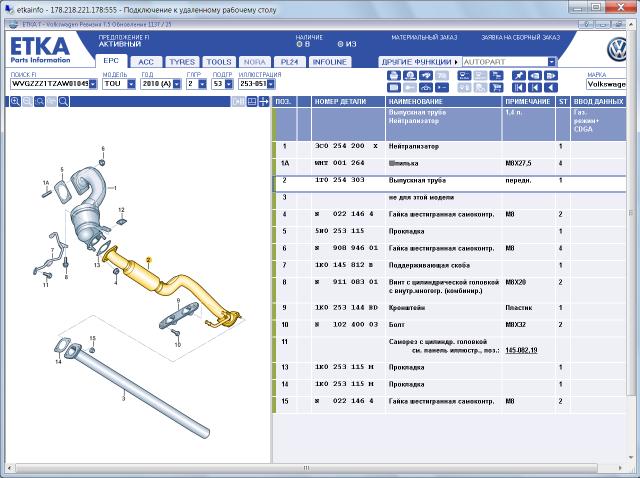Switch to the INFOLINE tab
Image resolution: width=640 pixels, height=478 pixels.
[x=329, y=62]
